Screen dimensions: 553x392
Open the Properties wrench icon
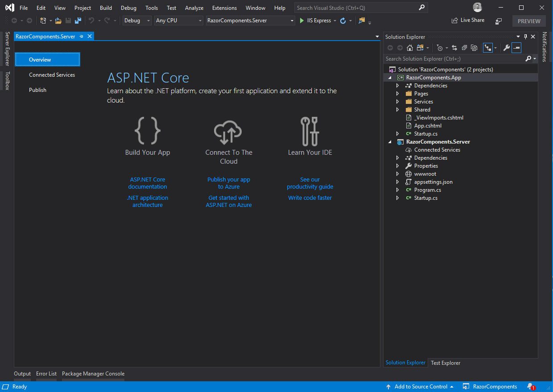click(x=507, y=48)
